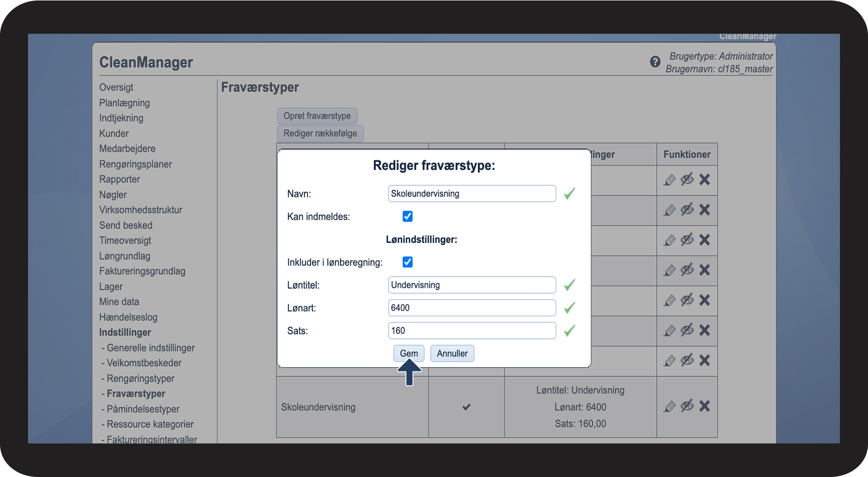Viewport: 868px width, 477px height.
Task: Open Generelle indstillinger submenu item
Action: [150, 348]
